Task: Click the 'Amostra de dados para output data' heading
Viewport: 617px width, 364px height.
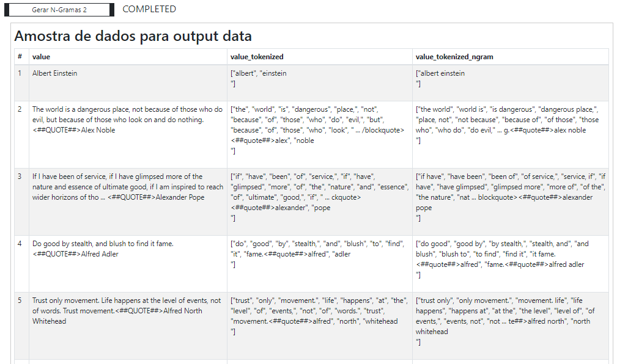Action: 133,36
